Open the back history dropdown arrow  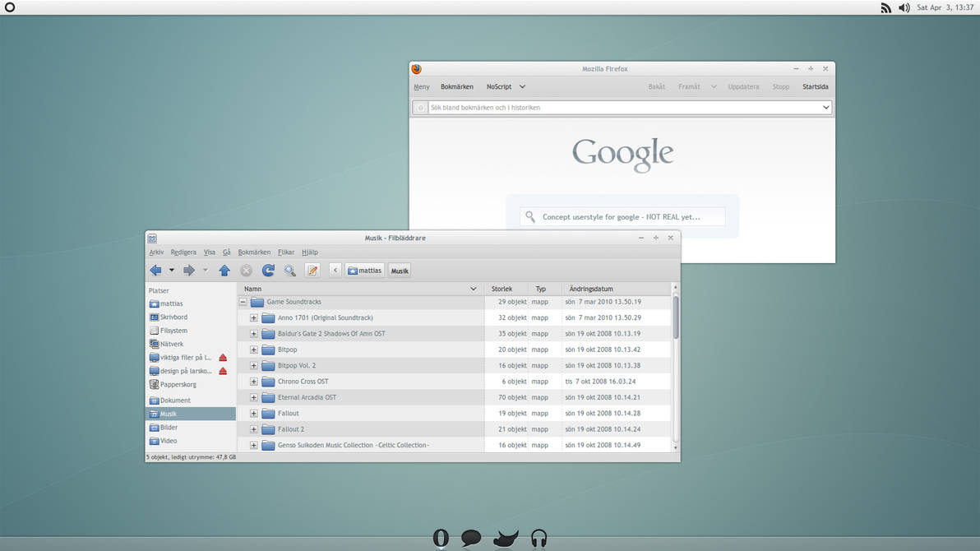coord(172,271)
